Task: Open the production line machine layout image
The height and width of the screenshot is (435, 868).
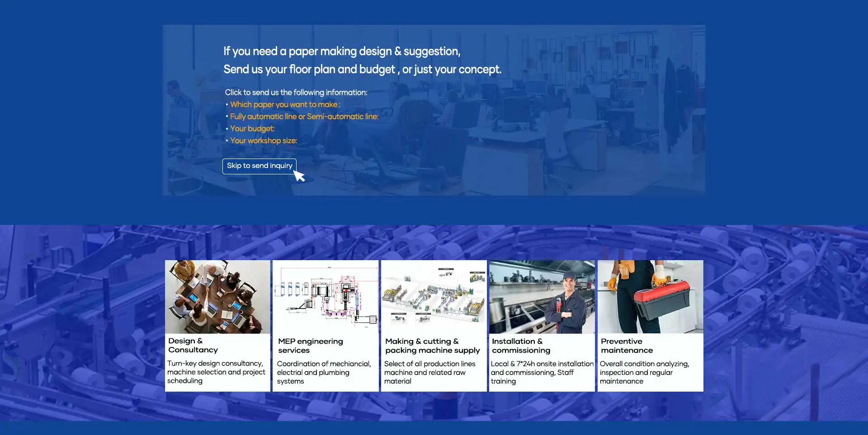Action: coord(434,297)
